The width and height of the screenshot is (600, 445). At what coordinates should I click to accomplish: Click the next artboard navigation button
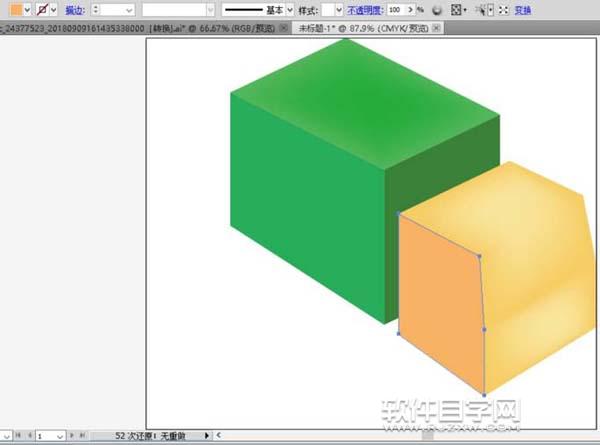pyautogui.click(x=72, y=435)
